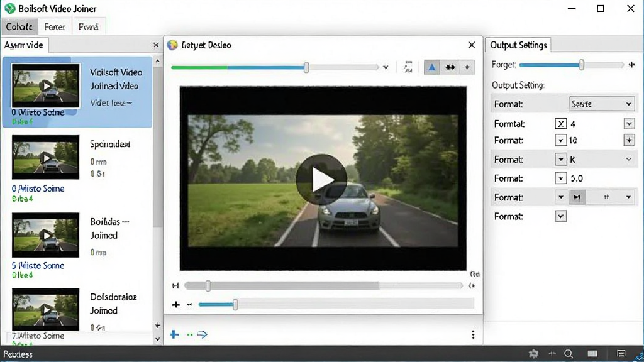Click the green dots icon beside the blue arrow
The width and height of the screenshot is (644, 362).
(189, 335)
